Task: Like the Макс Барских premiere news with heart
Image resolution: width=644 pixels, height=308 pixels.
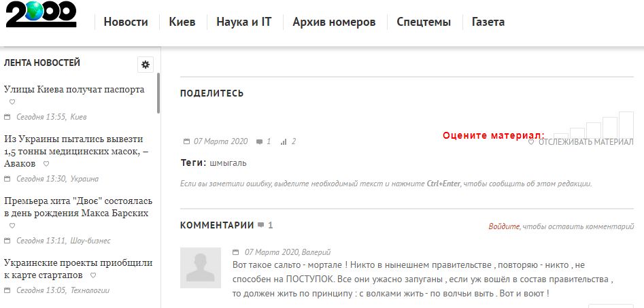Action: click(x=12, y=226)
